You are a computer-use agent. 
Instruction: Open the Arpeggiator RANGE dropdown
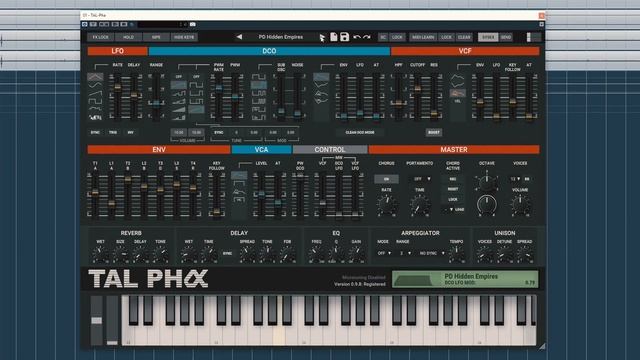406,253
